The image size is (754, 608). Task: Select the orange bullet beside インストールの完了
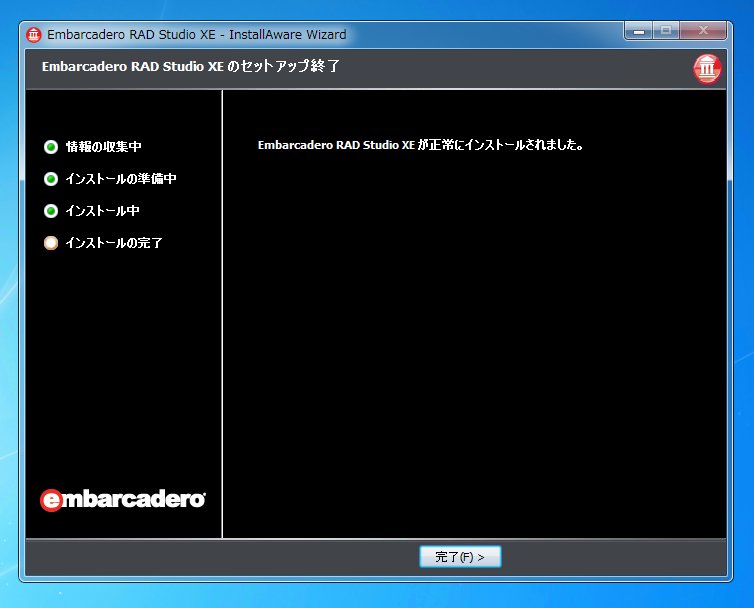click(x=51, y=243)
